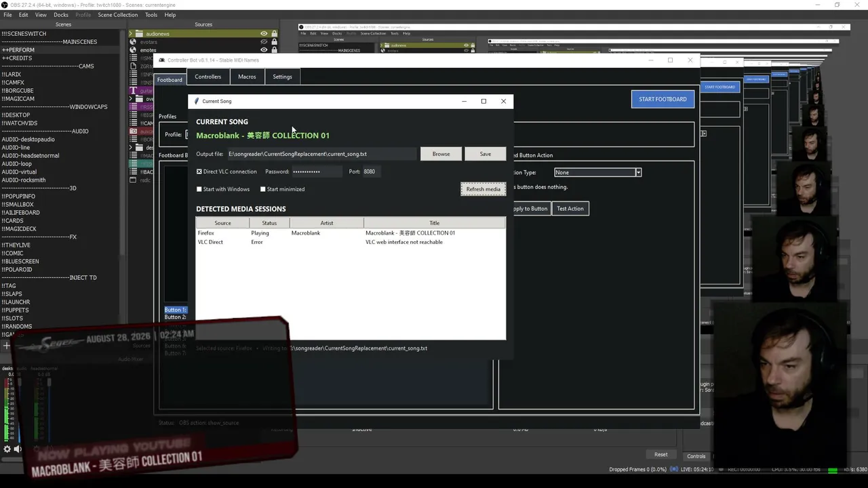Click the Controller Bot title bar icon

click(x=162, y=60)
